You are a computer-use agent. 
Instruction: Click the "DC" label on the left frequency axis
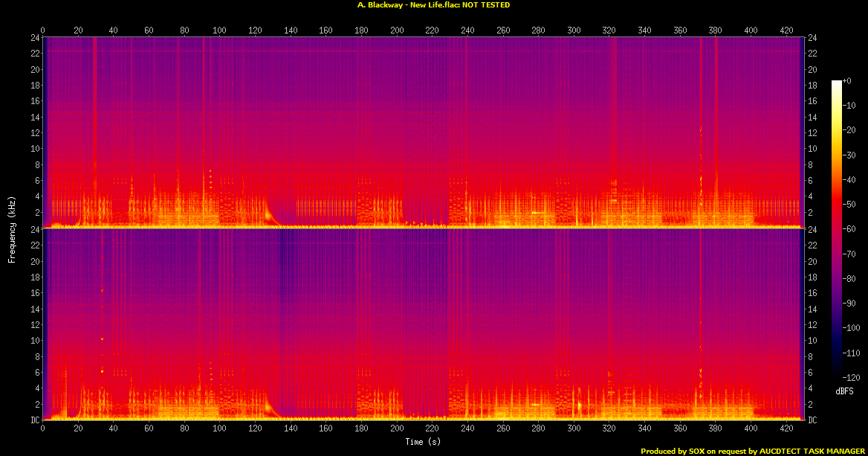coord(36,420)
